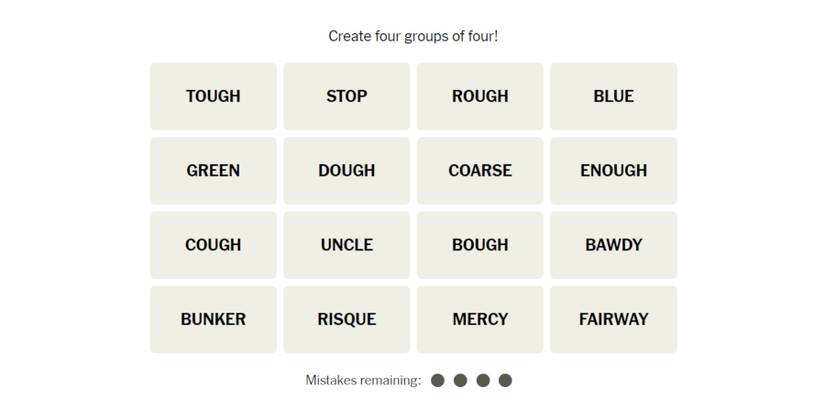Choose the UNCLE word card

346,245
